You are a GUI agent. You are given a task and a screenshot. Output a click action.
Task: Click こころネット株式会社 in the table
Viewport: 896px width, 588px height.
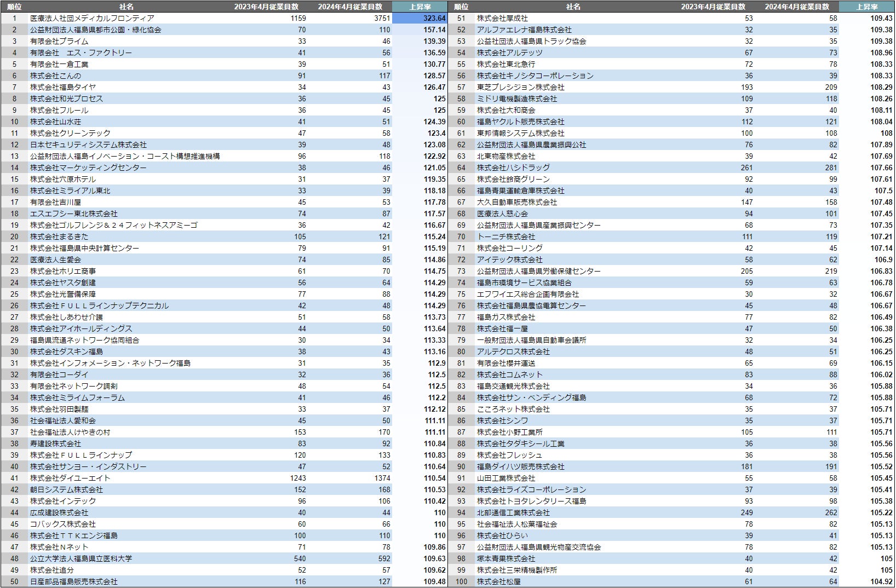click(x=513, y=409)
